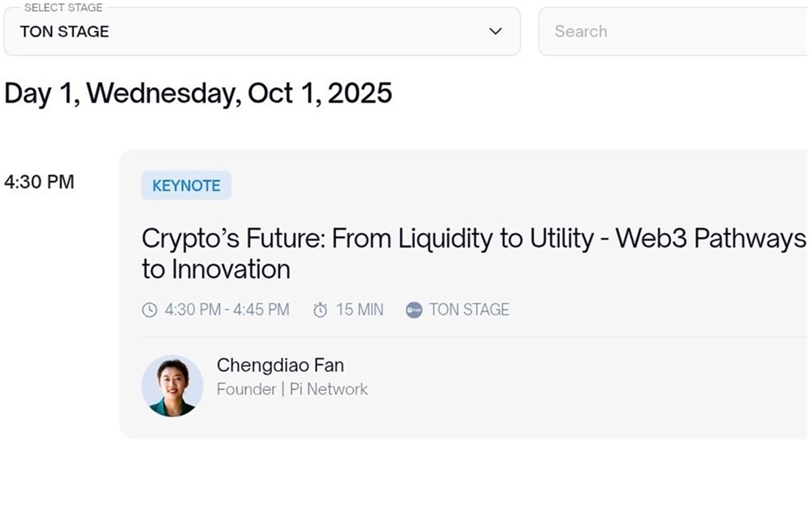812x528 pixels.
Task: Click the TON STAGE dropdown field
Action: pos(262,31)
